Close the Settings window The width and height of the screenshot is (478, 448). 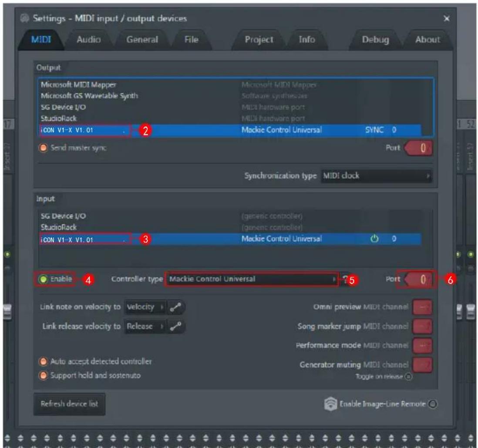point(447,19)
